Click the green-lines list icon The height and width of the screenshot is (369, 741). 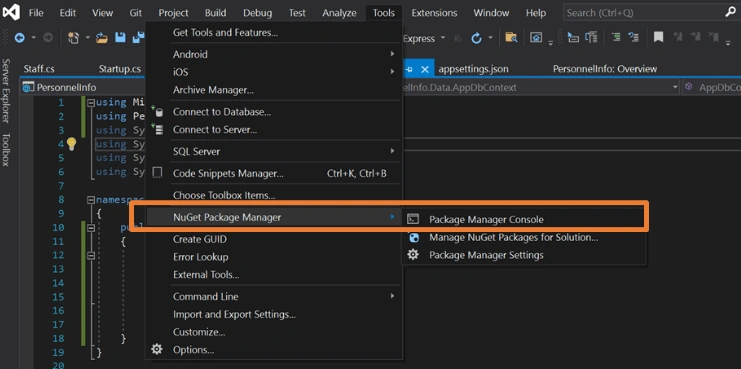pos(616,37)
